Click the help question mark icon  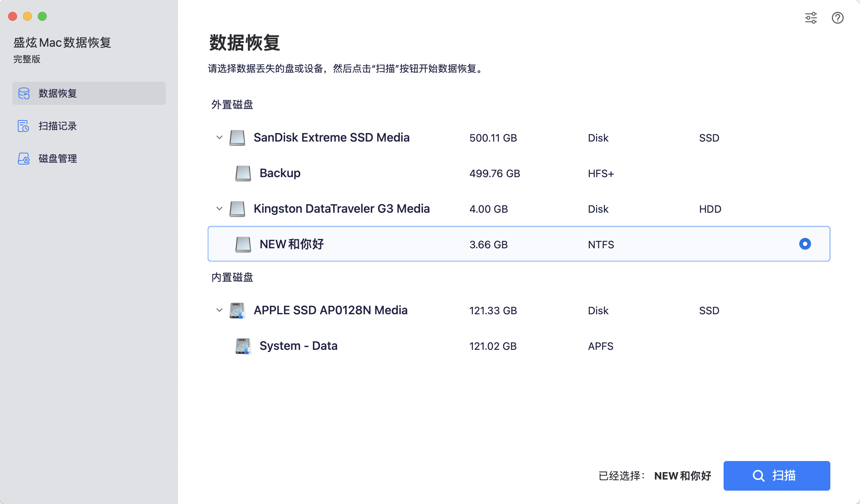click(837, 18)
